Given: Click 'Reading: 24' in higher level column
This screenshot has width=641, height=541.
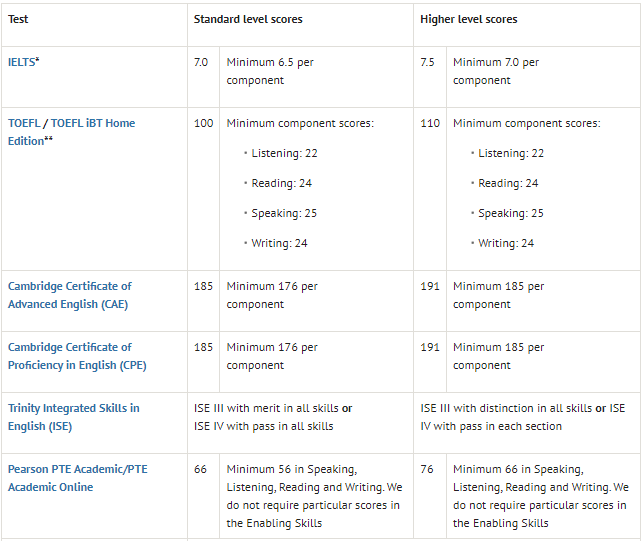Looking at the screenshot, I should click(508, 183).
